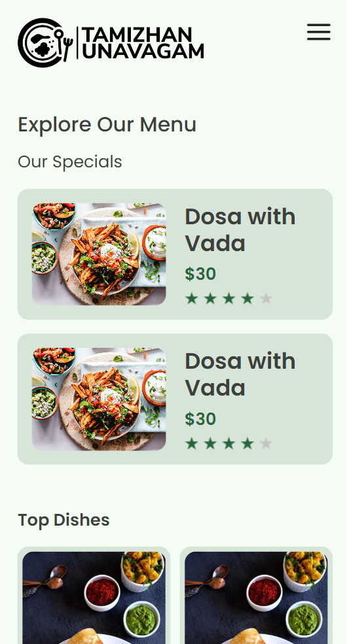The image size is (347, 644).
Task: Select first star of first Dosa card
Action: tap(192, 299)
